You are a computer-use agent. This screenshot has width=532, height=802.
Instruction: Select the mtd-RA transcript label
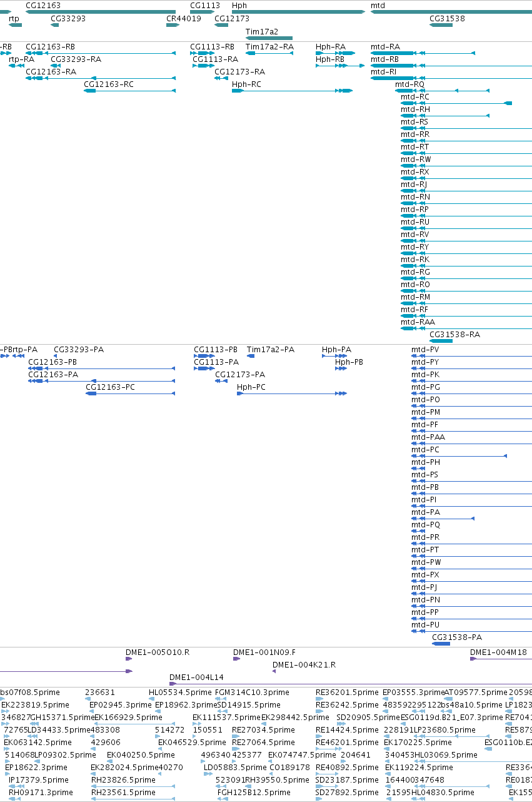pos(385,47)
